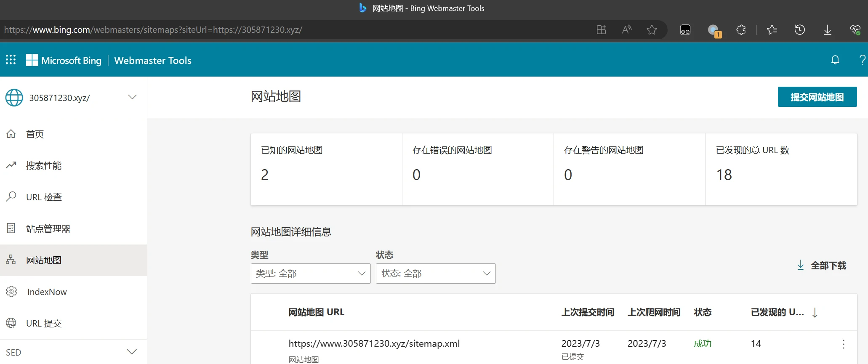Viewport: 868px width, 364px height.
Task: Click the help question mark icon
Action: click(x=862, y=60)
